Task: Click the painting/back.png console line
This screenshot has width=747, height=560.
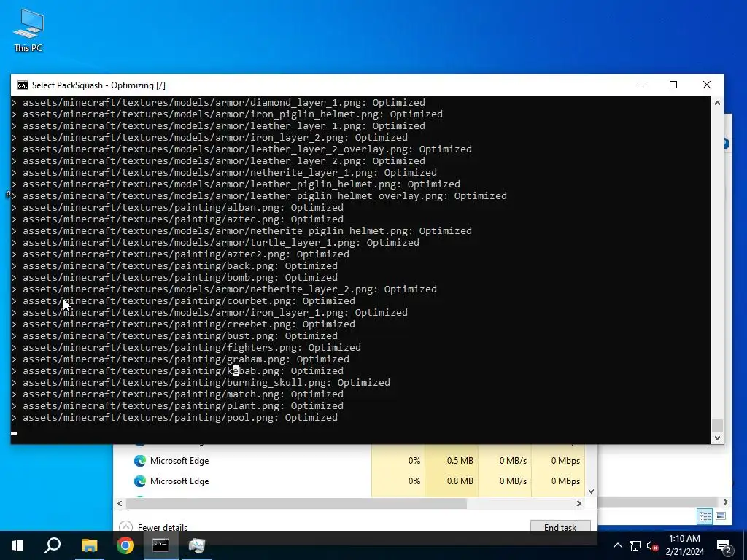Action: pos(175,265)
